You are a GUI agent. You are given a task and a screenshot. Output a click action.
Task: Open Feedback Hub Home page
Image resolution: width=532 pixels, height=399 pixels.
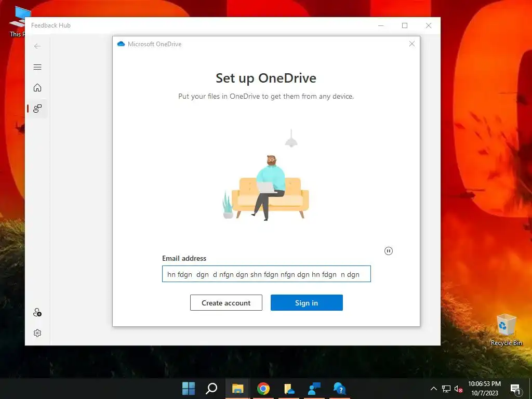(37, 87)
